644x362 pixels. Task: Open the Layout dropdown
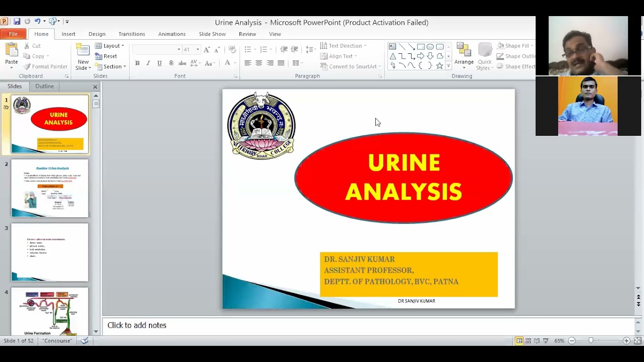coord(109,46)
